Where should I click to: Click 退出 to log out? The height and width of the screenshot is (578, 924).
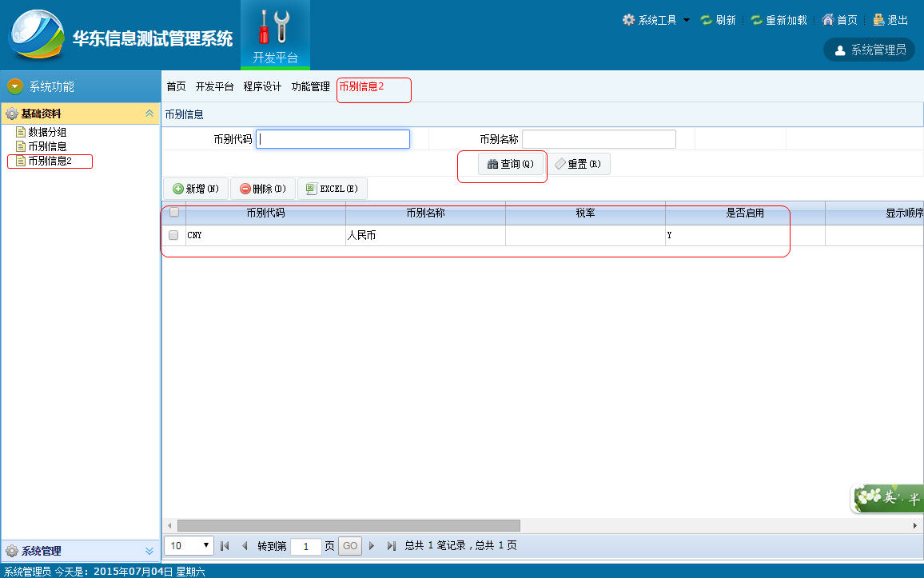(890, 20)
